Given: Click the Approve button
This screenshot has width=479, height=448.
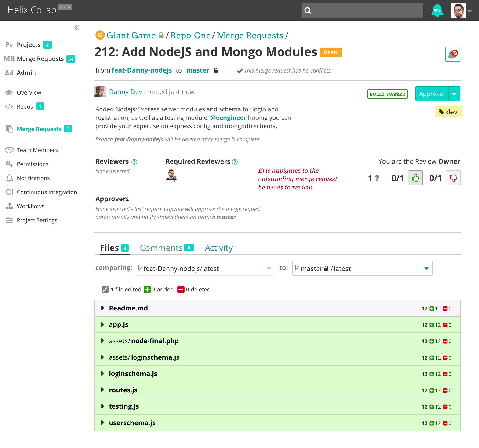Looking at the screenshot, I should 431,94.
